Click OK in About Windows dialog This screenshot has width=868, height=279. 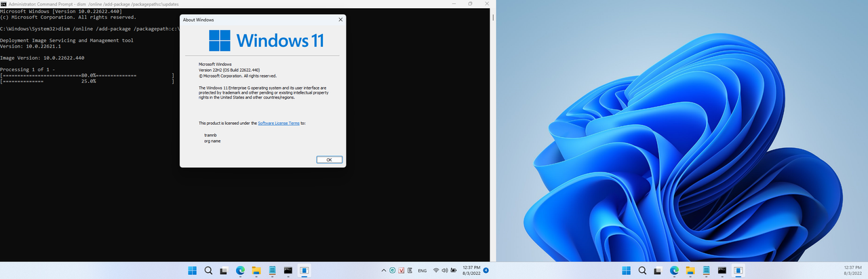click(329, 160)
